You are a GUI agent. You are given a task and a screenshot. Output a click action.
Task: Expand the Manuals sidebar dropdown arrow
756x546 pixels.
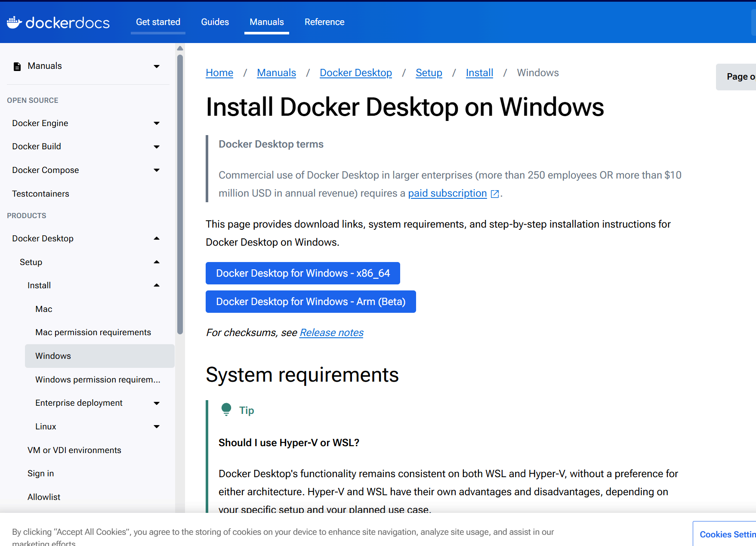(x=157, y=66)
